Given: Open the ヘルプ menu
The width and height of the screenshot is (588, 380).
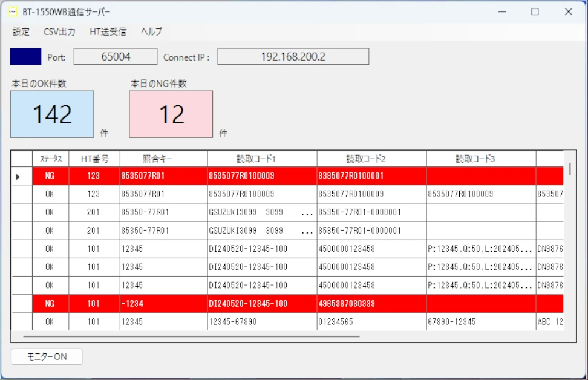Looking at the screenshot, I should (151, 31).
